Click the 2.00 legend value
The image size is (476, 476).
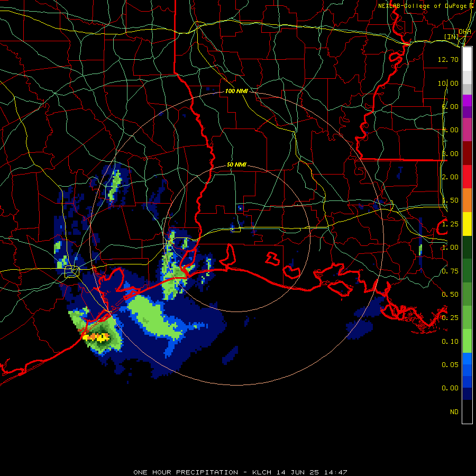point(450,177)
